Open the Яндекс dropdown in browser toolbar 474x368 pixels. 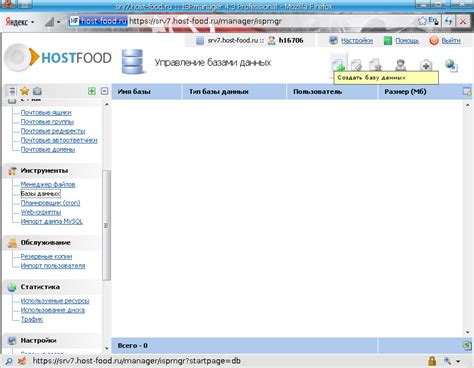click(x=20, y=22)
